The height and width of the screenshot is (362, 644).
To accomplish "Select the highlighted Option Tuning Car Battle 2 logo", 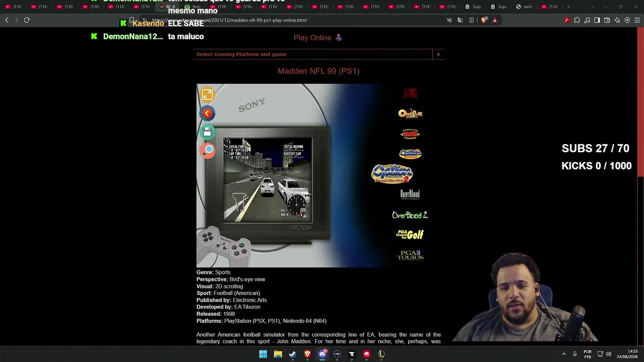I will [x=392, y=174].
